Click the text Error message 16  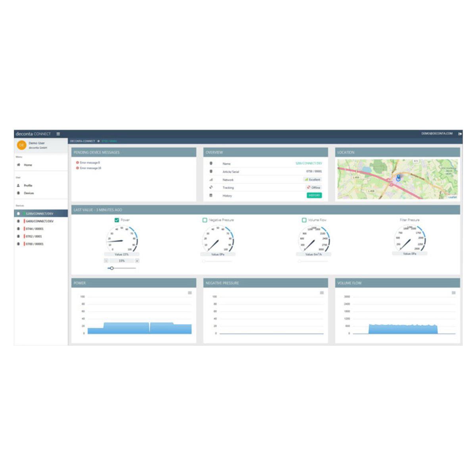(x=90, y=168)
